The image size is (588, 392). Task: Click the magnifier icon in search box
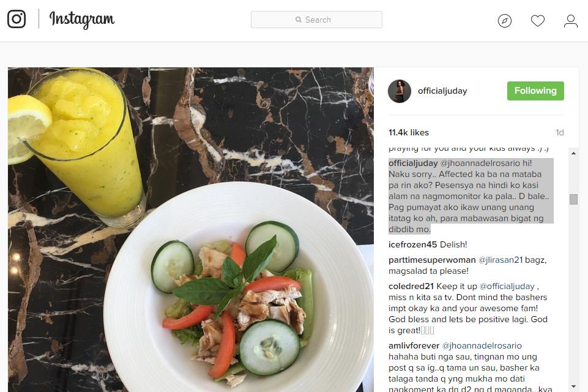[299, 20]
